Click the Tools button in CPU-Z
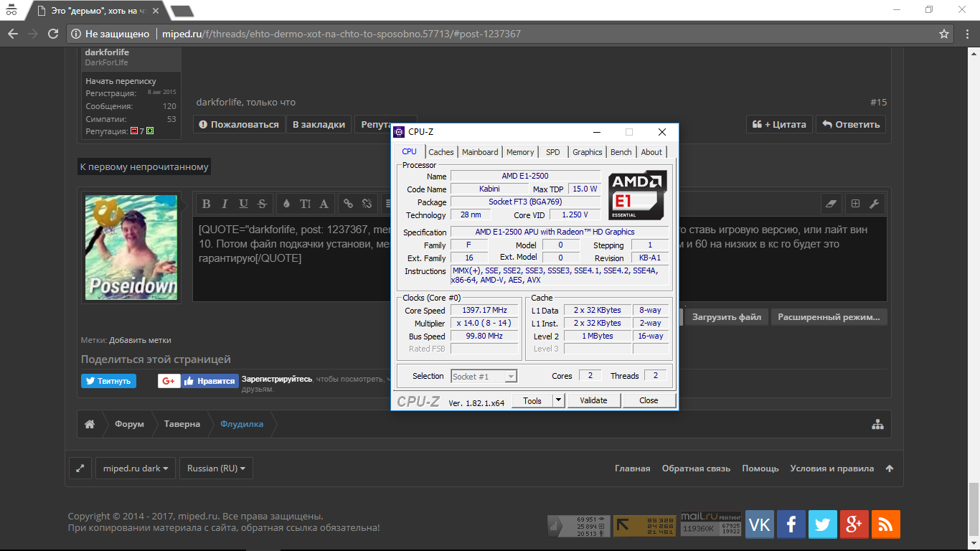 point(532,400)
